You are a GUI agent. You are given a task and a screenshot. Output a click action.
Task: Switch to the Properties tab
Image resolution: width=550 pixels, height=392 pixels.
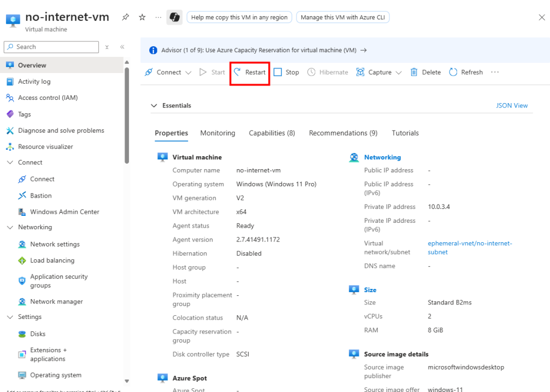[171, 133]
